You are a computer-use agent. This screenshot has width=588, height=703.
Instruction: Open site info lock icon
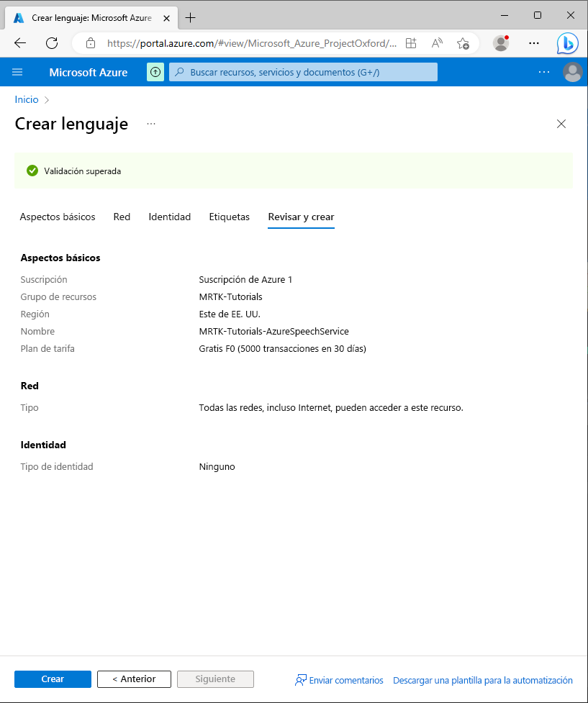pyautogui.click(x=91, y=43)
